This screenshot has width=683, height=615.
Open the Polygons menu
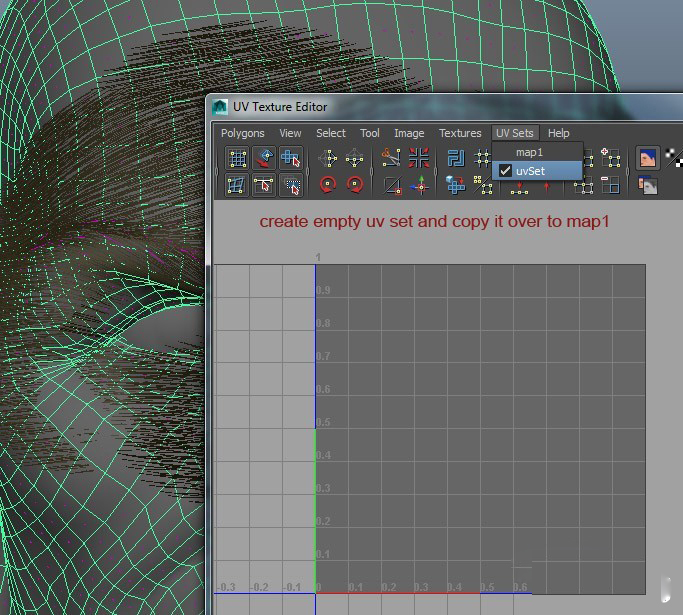[243, 133]
